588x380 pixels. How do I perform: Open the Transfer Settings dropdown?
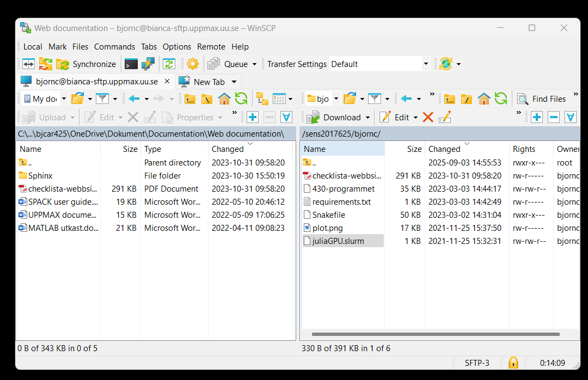pyautogui.click(x=426, y=64)
